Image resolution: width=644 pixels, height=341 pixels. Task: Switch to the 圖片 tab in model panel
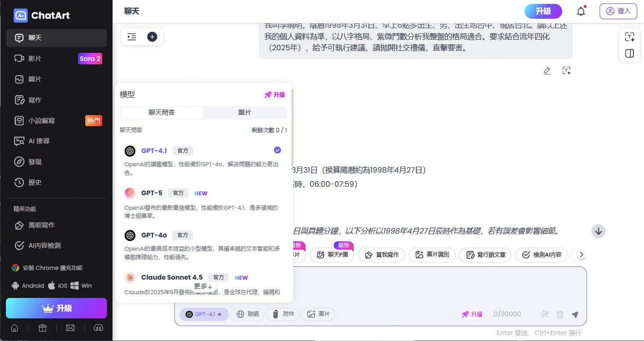pos(245,112)
